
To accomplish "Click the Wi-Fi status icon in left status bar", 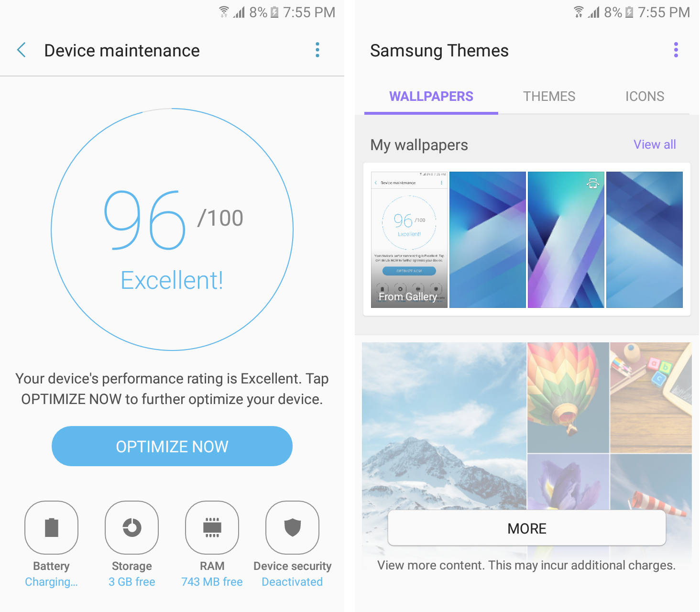I will (x=224, y=12).
